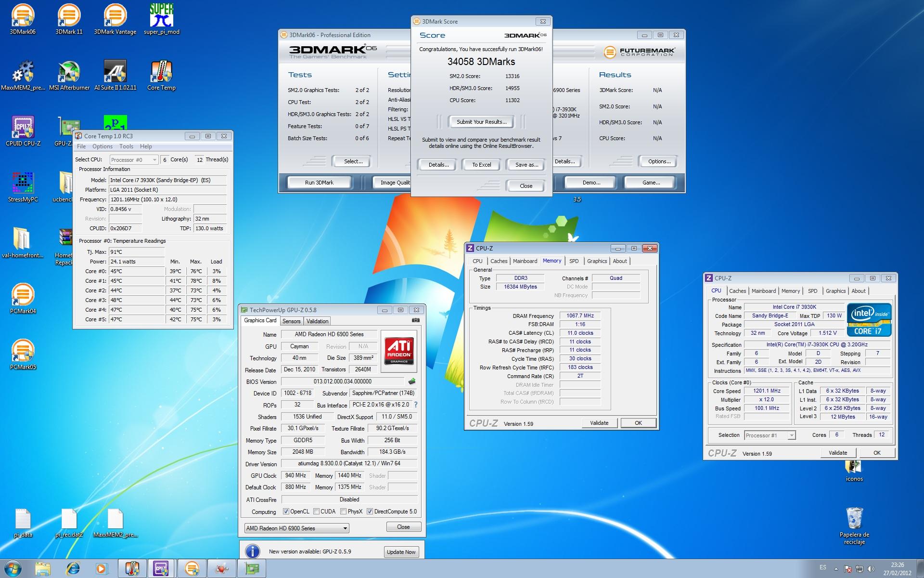
Task: Open the 3DMark06 desktop shortcut
Action: [23, 19]
